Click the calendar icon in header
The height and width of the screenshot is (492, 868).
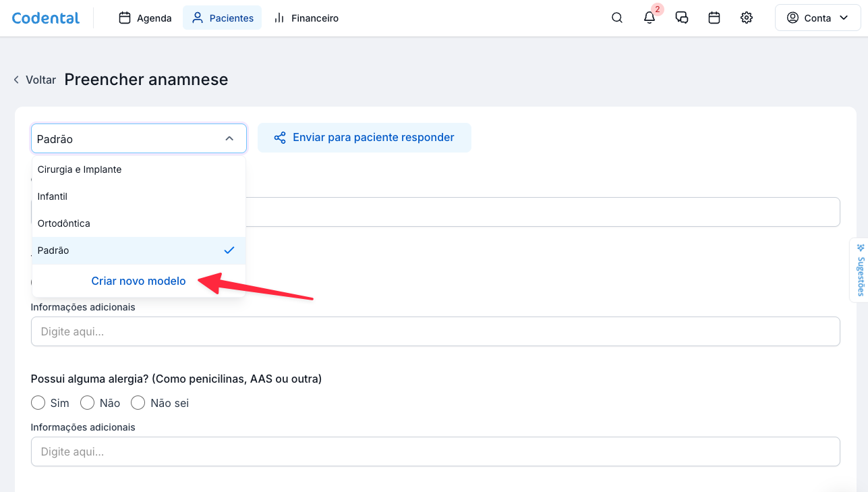click(714, 18)
